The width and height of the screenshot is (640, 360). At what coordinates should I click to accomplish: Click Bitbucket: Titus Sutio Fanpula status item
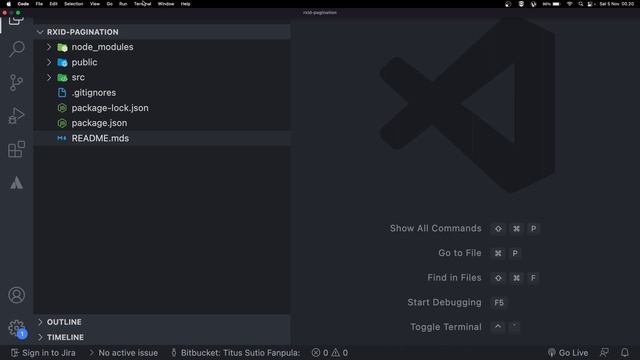click(236, 353)
